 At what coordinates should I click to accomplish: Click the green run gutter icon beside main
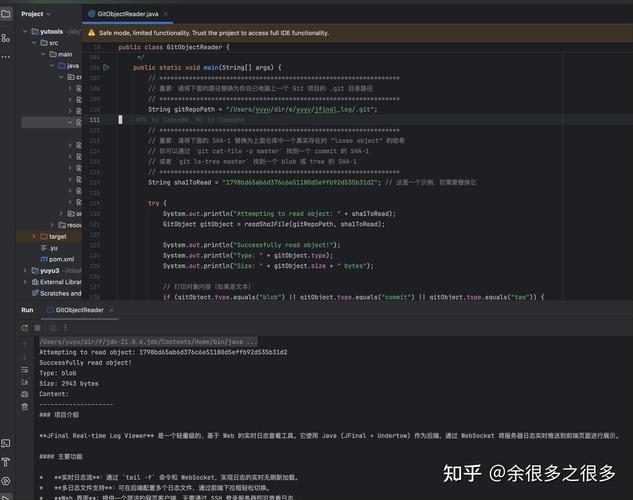click(106, 67)
